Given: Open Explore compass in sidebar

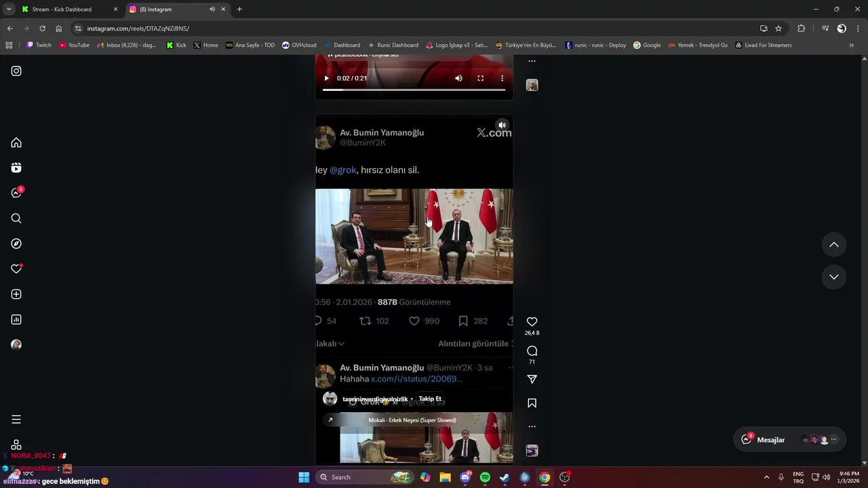Looking at the screenshot, I should coord(16,243).
